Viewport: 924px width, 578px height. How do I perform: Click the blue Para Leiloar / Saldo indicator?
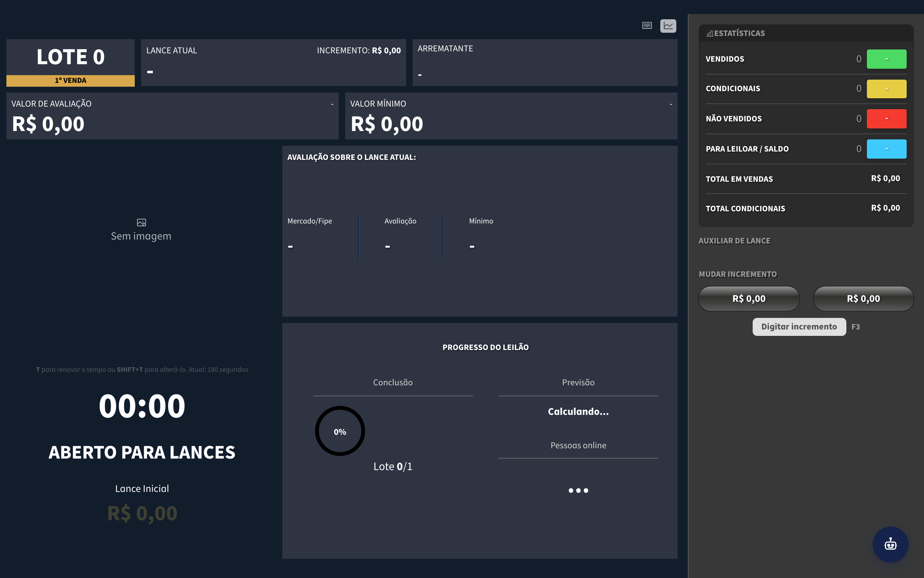click(x=886, y=149)
